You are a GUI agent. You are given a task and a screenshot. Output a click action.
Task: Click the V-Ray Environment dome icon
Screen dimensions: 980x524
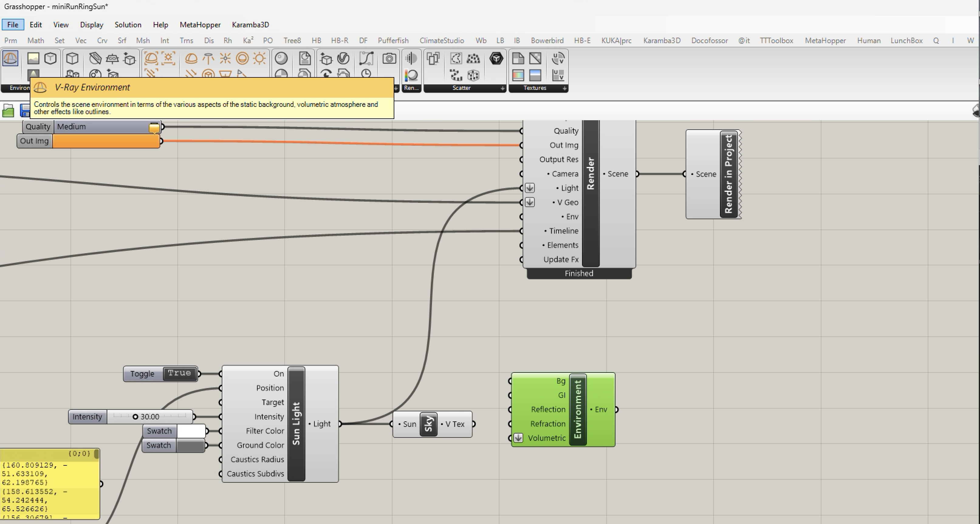pos(10,59)
